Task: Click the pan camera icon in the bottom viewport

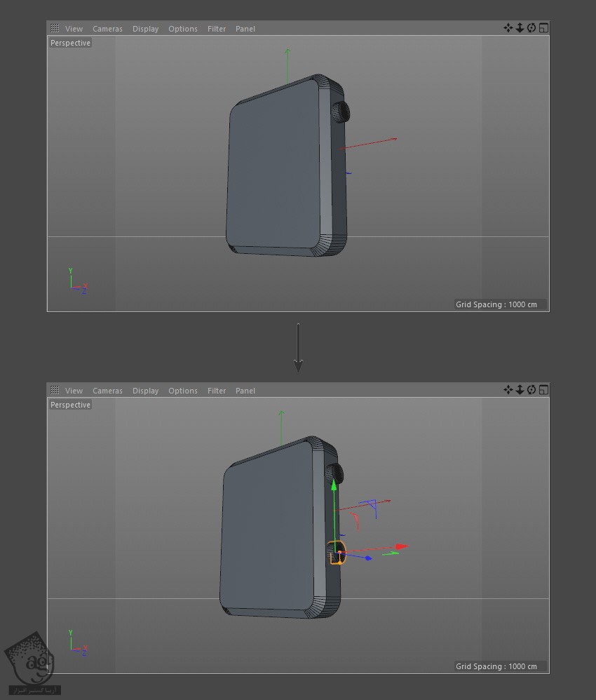Action: (x=508, y=390)
